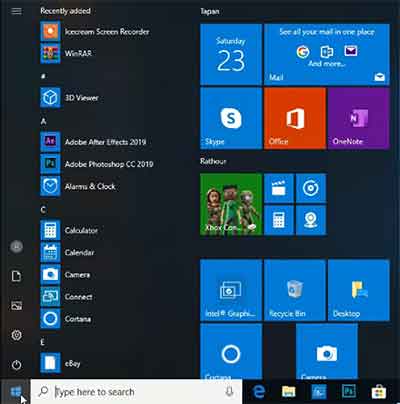Open File Explorer on the taskbar
The image size is (400, 404).
[289, 392]
